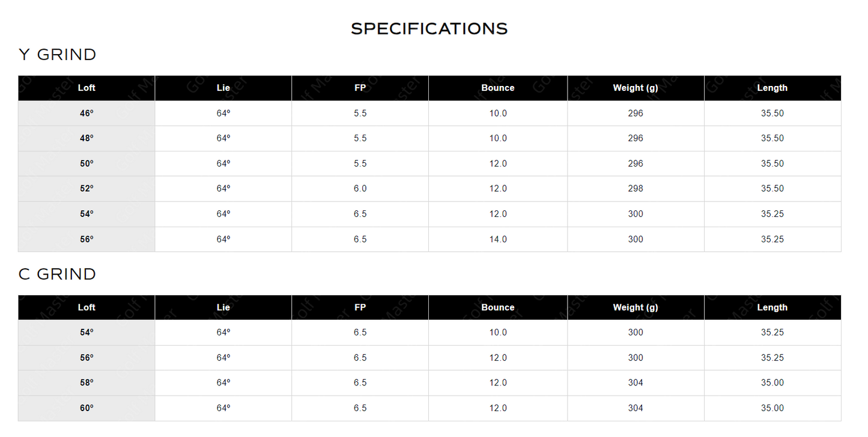The height and width of the screenshot is (437, 868).
Task: Select the Lie header in C Grind table
Action: pyautogui.click(x=223, y=307)
